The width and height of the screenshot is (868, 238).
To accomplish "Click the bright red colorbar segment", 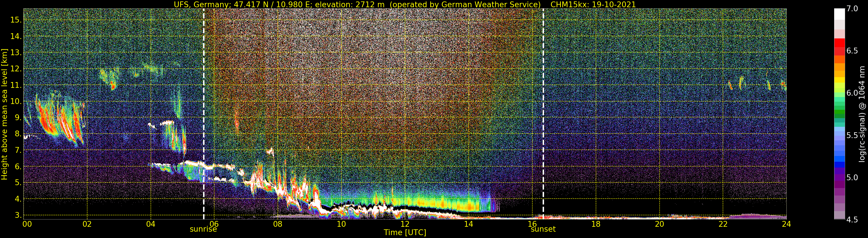I will (839, 43).
